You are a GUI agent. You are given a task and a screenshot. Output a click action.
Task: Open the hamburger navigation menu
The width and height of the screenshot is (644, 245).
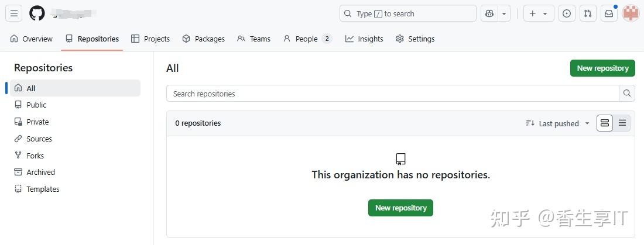click(14, 13)
